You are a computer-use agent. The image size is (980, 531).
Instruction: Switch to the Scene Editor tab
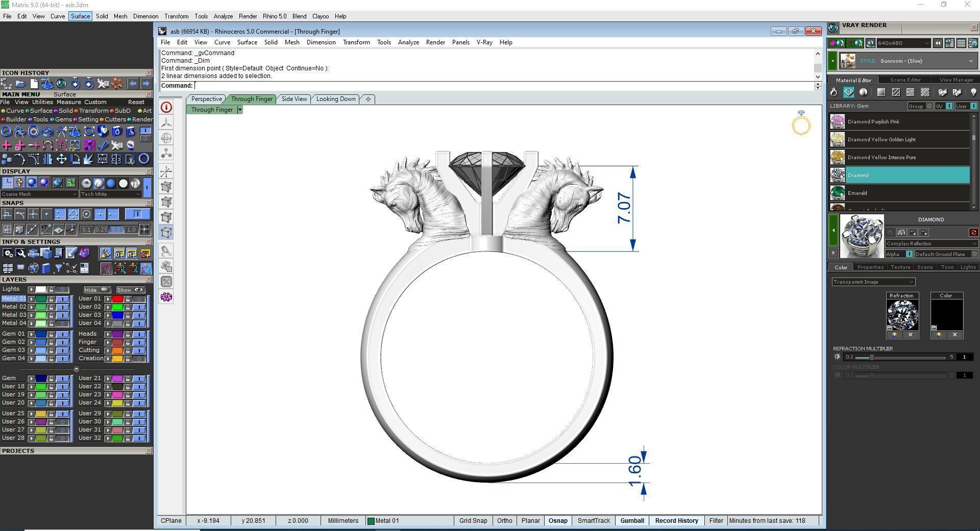tap(905, 80)
